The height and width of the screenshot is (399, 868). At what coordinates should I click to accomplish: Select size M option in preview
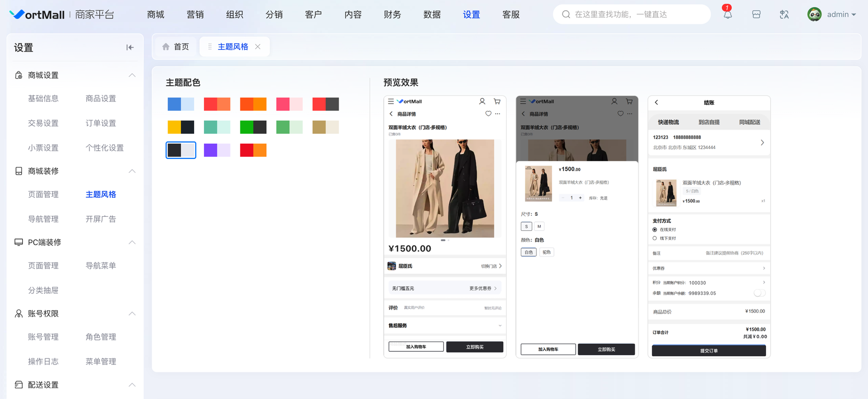point(539,227)
